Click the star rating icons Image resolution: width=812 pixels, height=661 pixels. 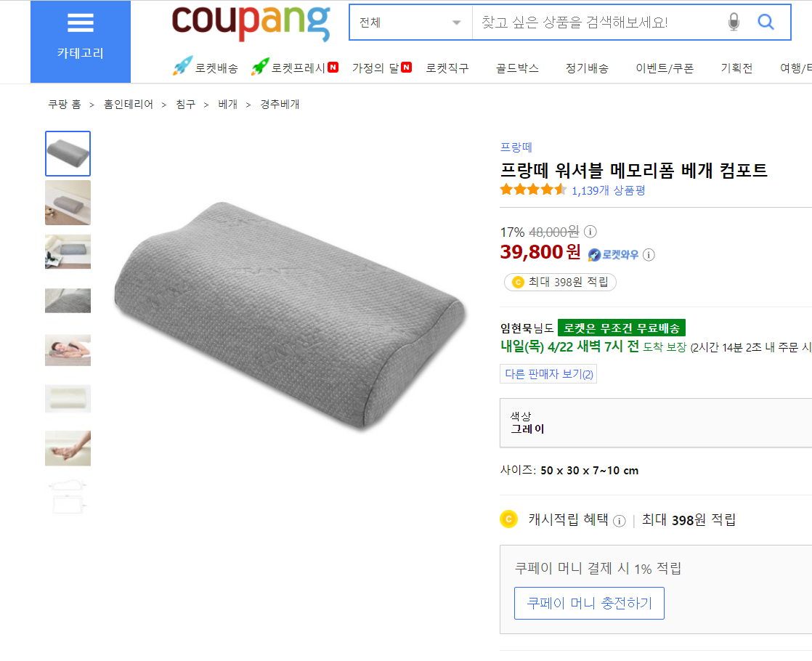pos(533,190)
